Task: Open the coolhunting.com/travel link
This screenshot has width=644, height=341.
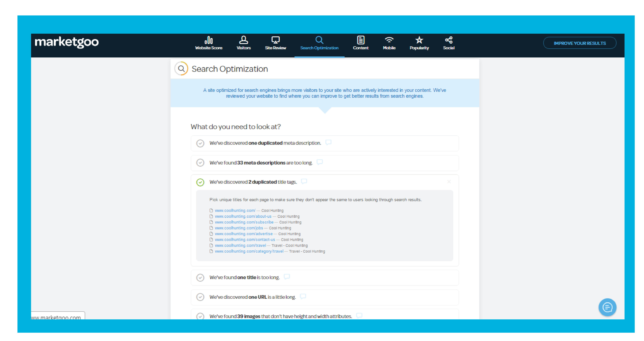Action: [240, 245]
